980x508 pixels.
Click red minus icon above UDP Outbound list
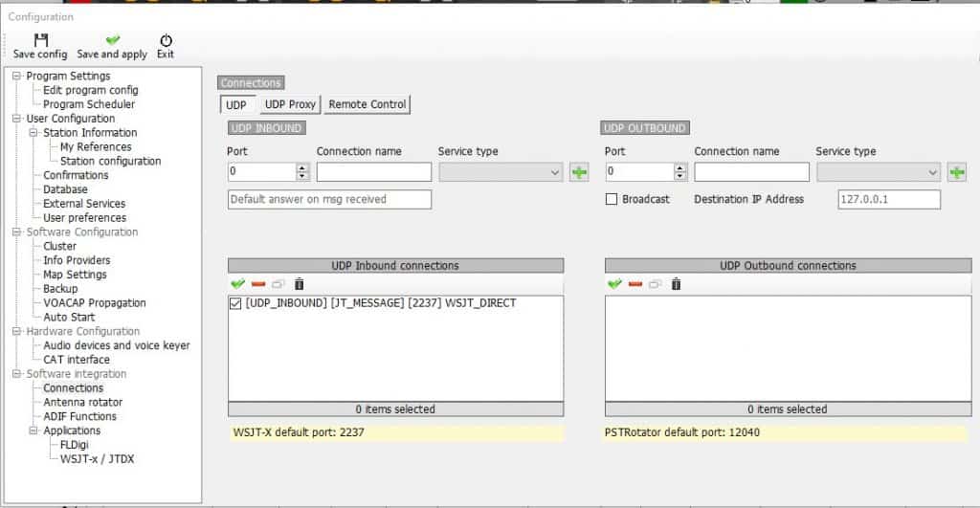635,284
